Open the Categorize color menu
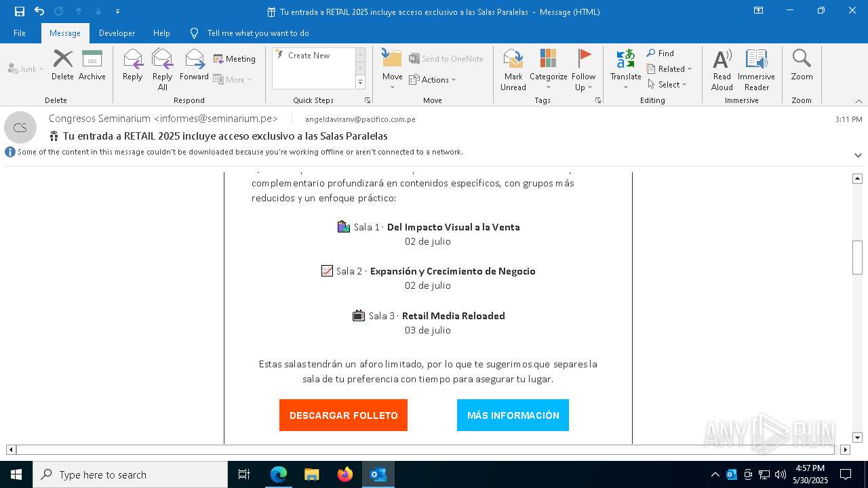The image size is (868, 488). [x=548, y=70]
